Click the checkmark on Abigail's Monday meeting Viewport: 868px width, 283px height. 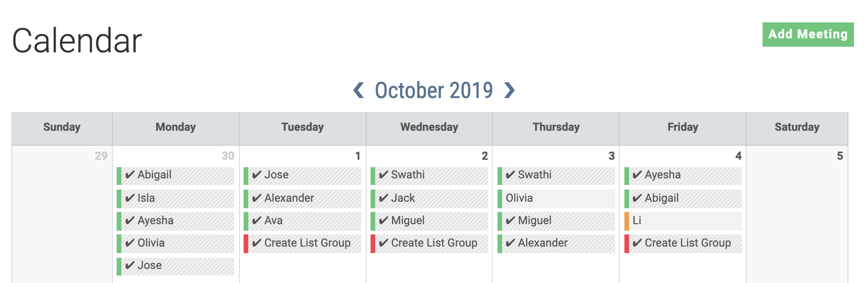130,175
